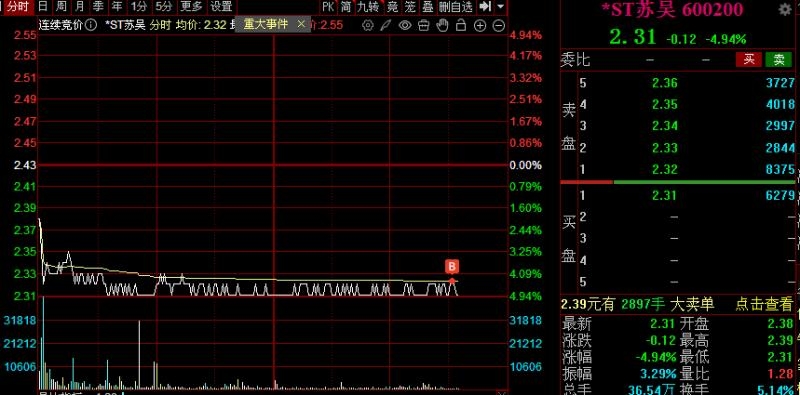Select the pen drawing tool
This screenshot has width=800, height=395.
point(386,25)
